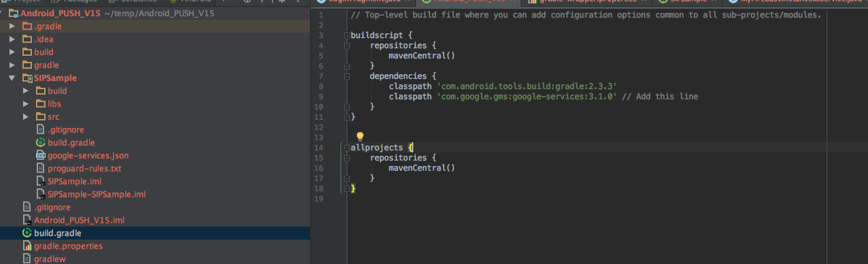
Task: Collapse the buildscript block fold marker
Action: point(347,35)
